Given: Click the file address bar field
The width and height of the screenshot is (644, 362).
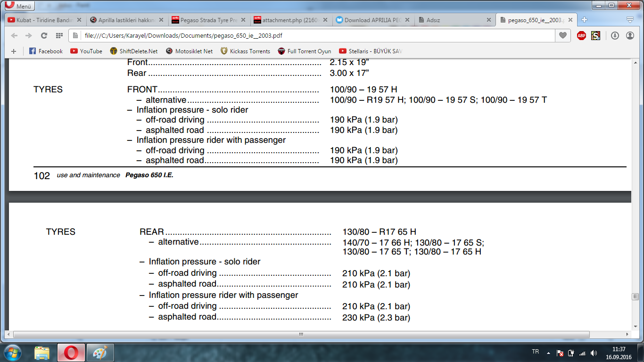Looking at the screenshot, I should point(311,35).
